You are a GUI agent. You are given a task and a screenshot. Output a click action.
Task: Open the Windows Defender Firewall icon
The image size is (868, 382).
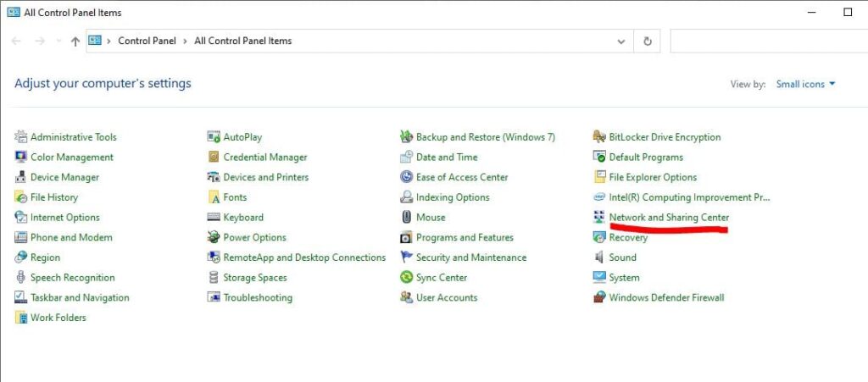pos(599,297)
